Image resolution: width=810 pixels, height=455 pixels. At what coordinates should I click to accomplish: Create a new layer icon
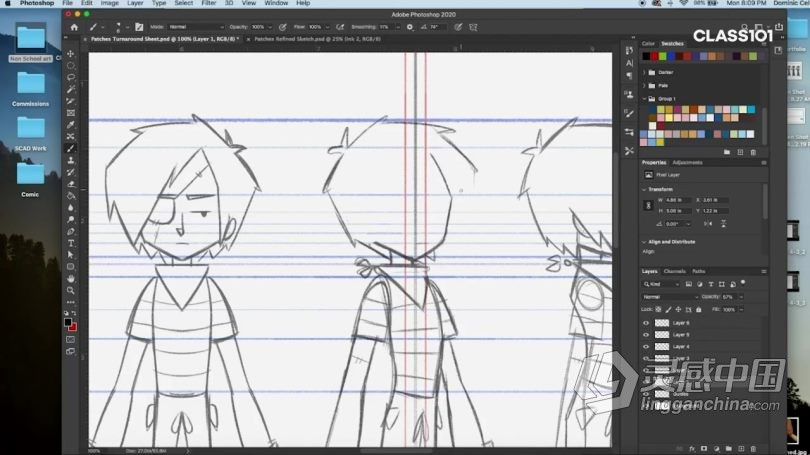[741, 449]
